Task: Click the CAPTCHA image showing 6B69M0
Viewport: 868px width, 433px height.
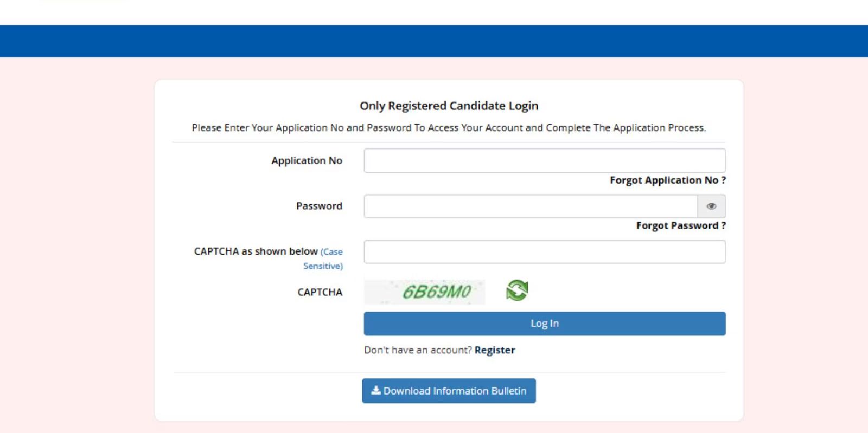Action: click(424, 292)
